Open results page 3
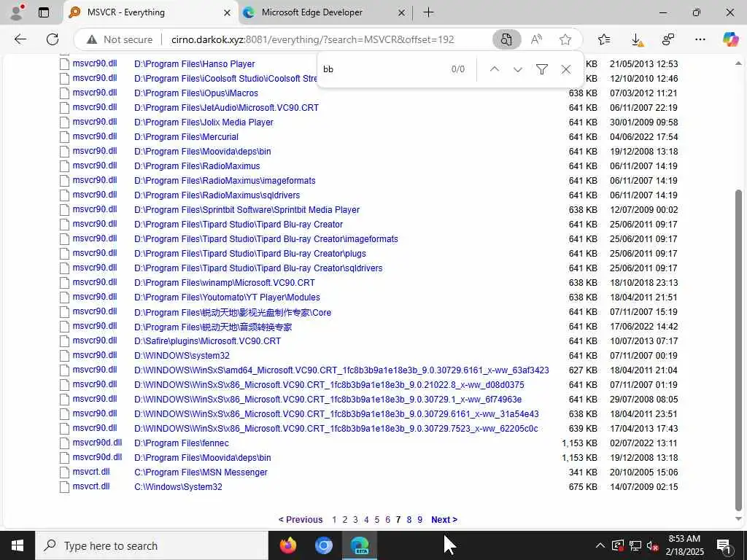Screen dimensions: 747x560 click(355, 519)
